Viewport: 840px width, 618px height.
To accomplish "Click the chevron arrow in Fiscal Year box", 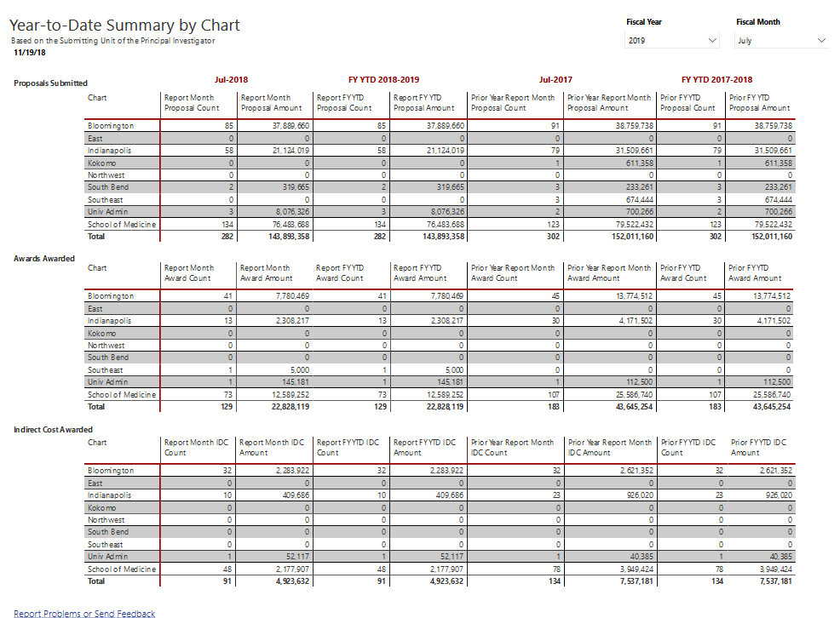I will pos(712,40).
